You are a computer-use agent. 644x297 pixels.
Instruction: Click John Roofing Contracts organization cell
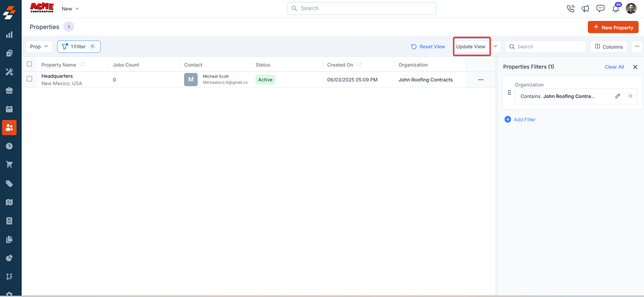click(426, 80)
